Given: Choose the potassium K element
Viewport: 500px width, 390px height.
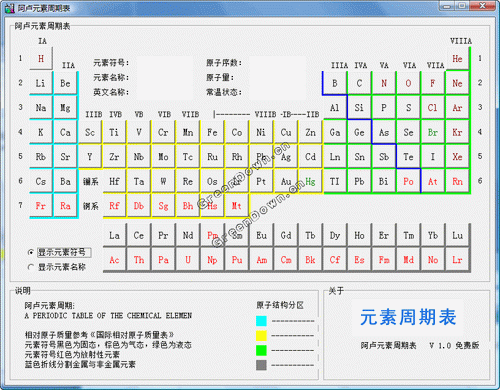Looking at the screenshot, I should tap(41, 132).
